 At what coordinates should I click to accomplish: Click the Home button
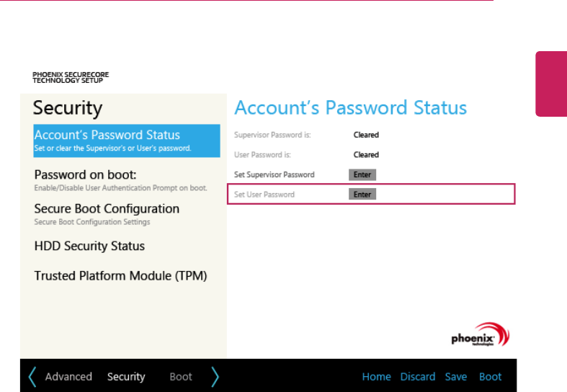(x=376, y=376)
